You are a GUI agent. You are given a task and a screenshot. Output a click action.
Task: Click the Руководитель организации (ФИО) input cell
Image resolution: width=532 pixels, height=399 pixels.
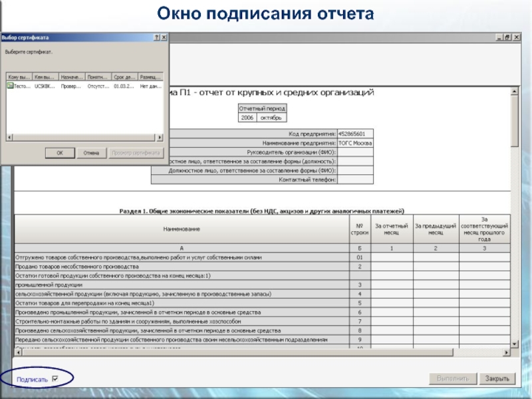pyautogui.click(x=355, y=152)
